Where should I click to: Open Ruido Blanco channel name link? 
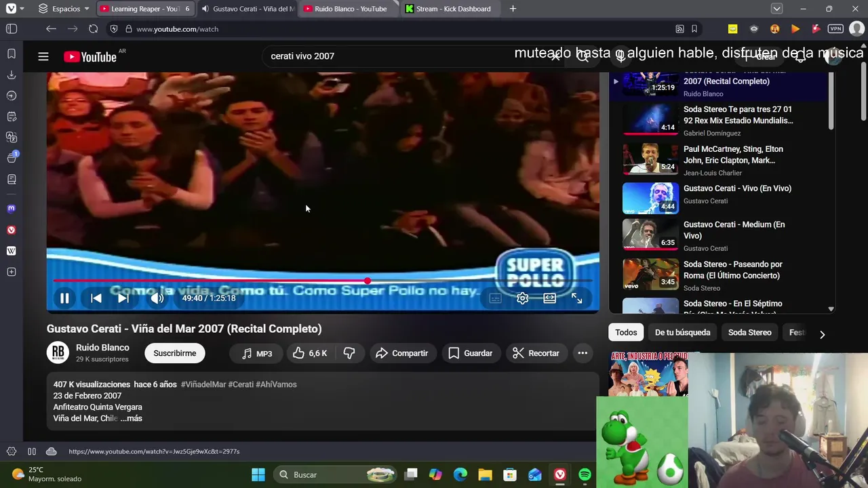tap(102, 348)
